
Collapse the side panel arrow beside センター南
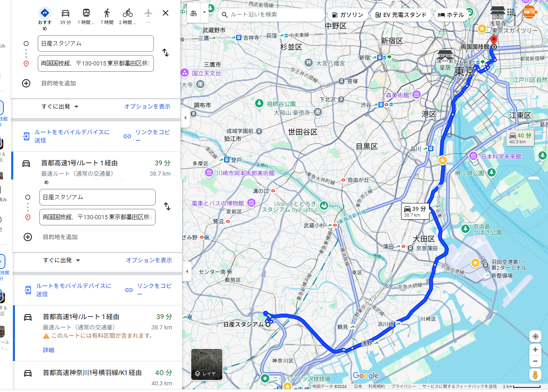pyautogui.click(x=187, y=271)
